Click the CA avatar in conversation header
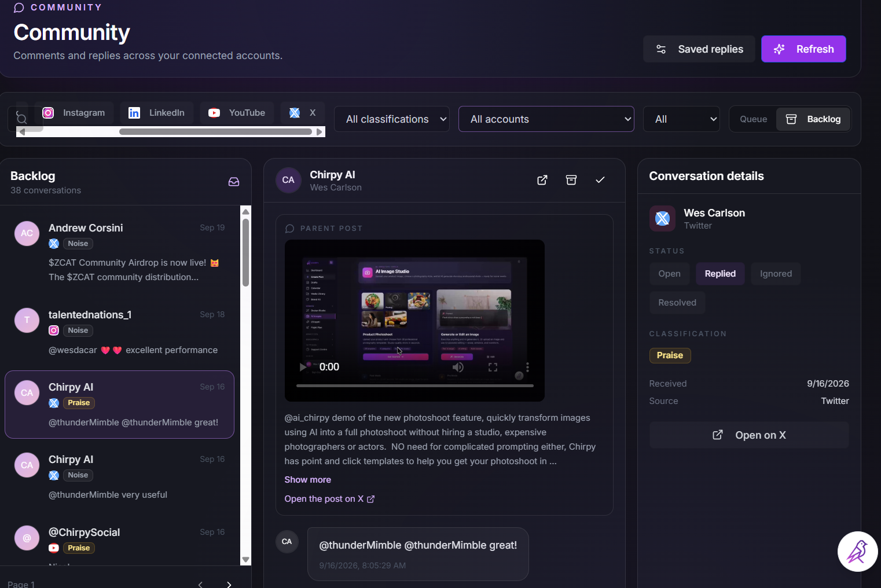881x588 pixels. coord(288,180)
